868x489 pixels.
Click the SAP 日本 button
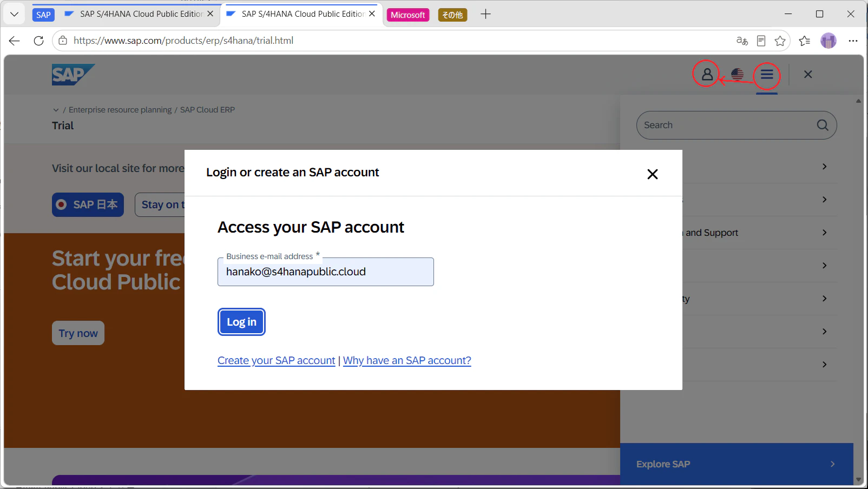[x=88, y=204]
